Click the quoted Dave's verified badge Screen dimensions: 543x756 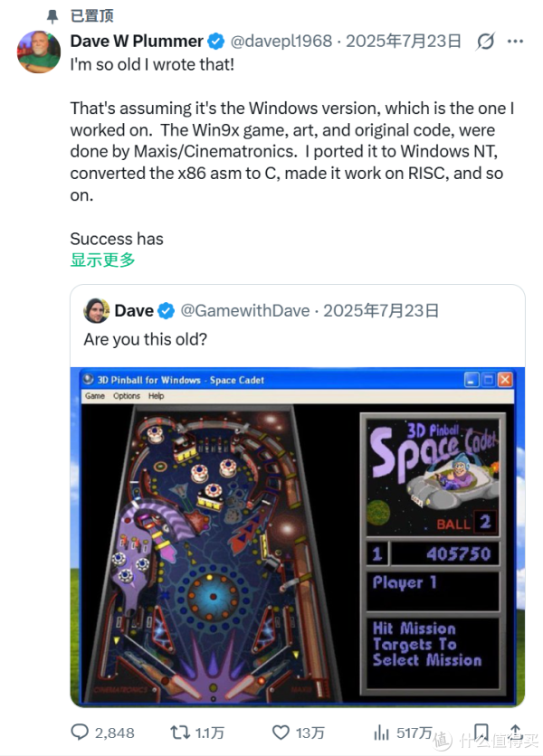pyautogui.click(x=167, y=311)
